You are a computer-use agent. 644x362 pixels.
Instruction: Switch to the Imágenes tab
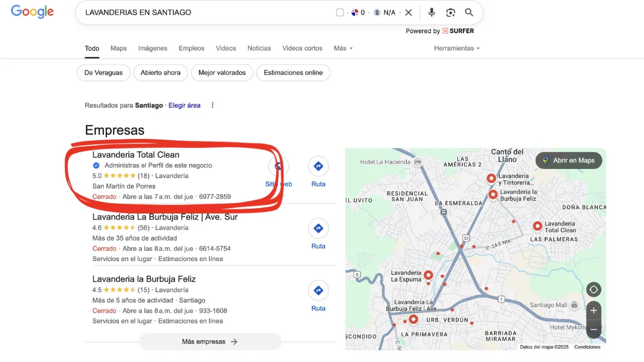click(153, 48)
